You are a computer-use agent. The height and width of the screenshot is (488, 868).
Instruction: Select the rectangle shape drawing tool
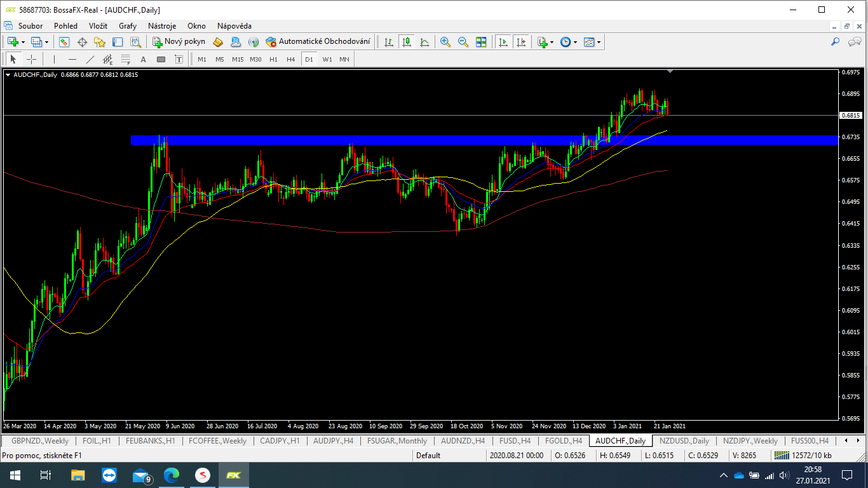(x=161, y=59)
